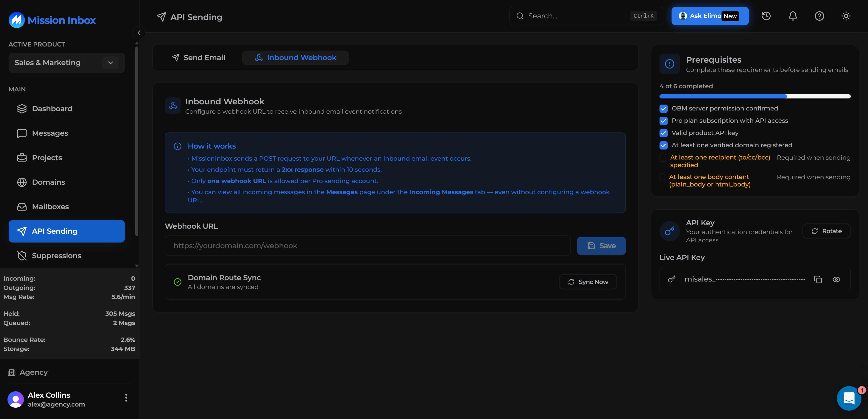868x419 pixels.
Task: Open Alex Collins account options menu
Action: [126, 398]
